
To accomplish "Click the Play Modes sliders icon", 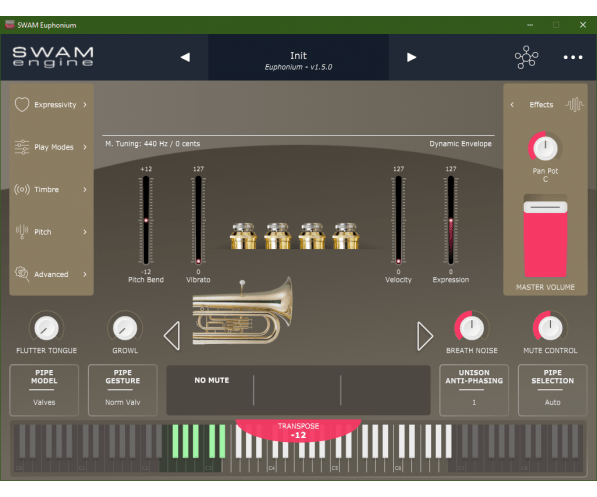I will pyautogui.click(x=22, y=147).
